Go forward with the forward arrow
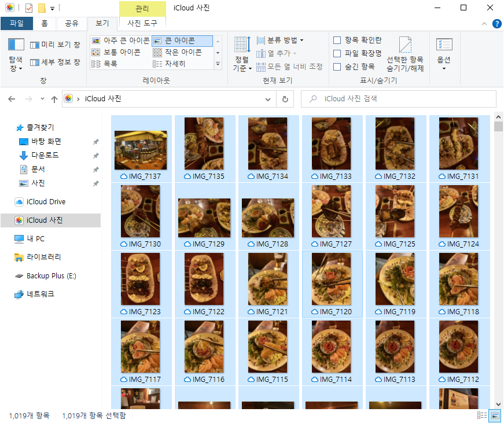The width and height of the screenshot is (504, 423). [28, 99]
